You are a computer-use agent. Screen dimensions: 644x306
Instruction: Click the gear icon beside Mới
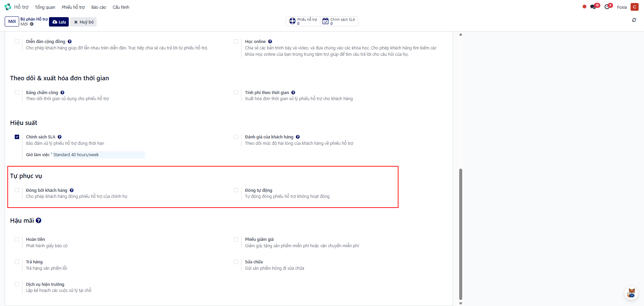click(x=32, y=24)
